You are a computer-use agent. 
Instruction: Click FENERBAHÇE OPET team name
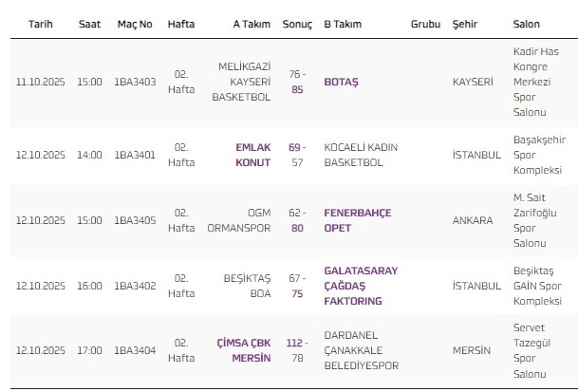coord(357,220)
